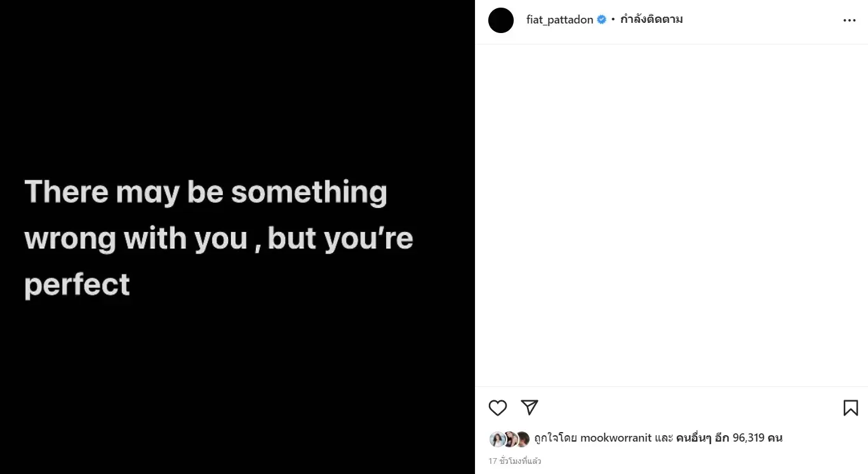
Task: Toggle the กำลังติดตาม following button
Action: (x=651, y=20)
